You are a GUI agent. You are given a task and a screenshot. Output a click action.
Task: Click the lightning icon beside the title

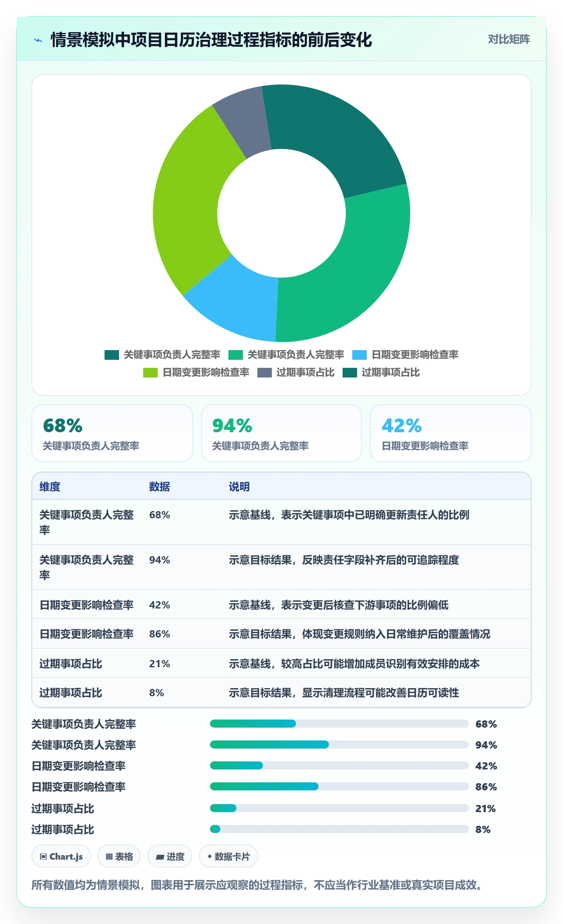[38, 40]
